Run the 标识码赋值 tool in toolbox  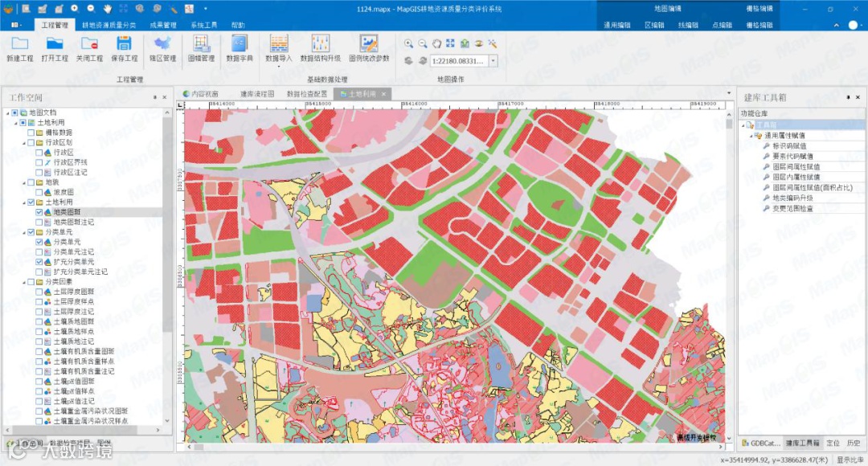point(789,146)
